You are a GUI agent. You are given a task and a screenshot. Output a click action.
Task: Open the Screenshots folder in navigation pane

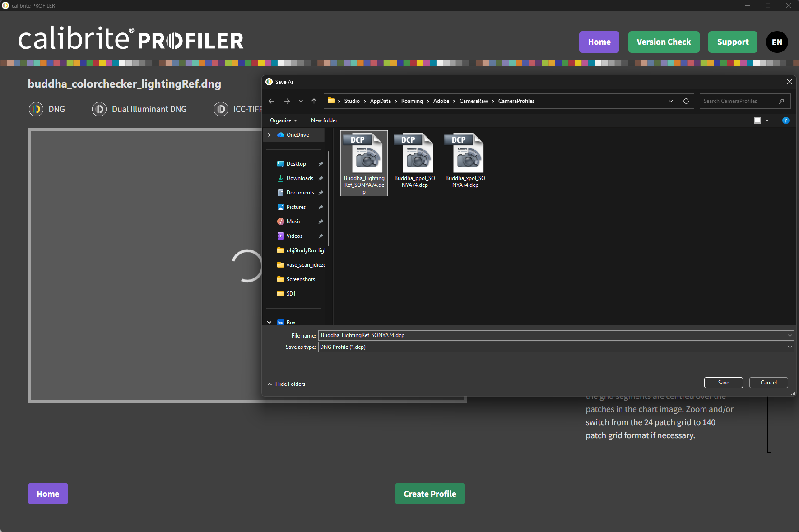[301, 279]
